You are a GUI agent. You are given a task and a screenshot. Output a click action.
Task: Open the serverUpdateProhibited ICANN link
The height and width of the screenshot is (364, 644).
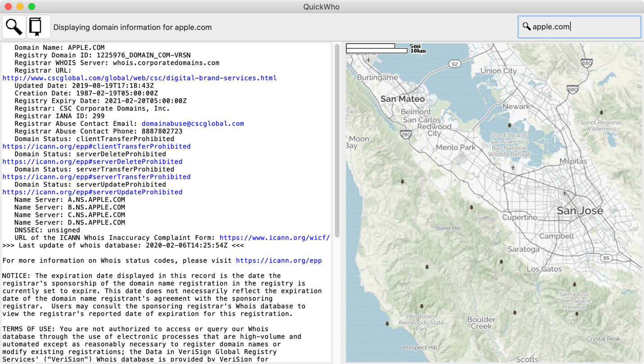click(x=93, y=192)
